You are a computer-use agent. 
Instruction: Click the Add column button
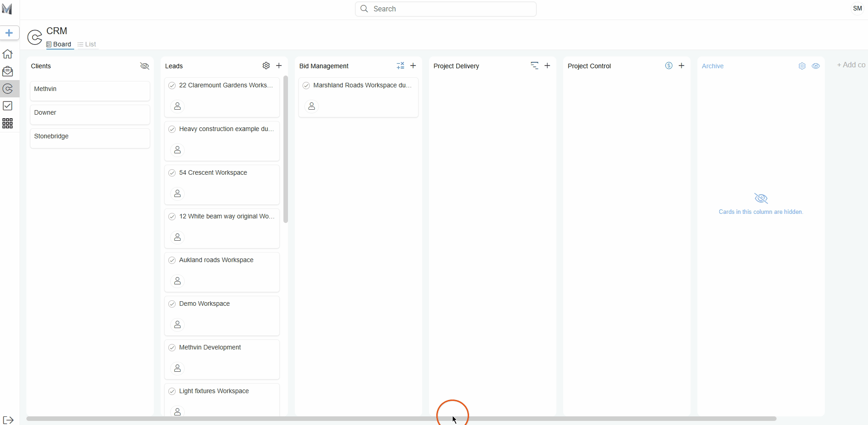[851, 65]
